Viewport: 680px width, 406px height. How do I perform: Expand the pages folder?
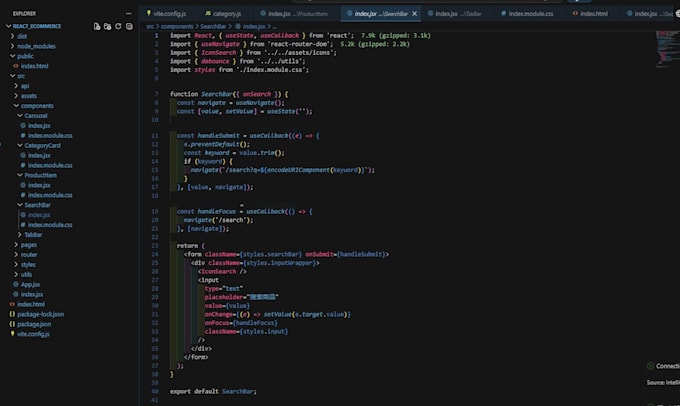(16, 245)
